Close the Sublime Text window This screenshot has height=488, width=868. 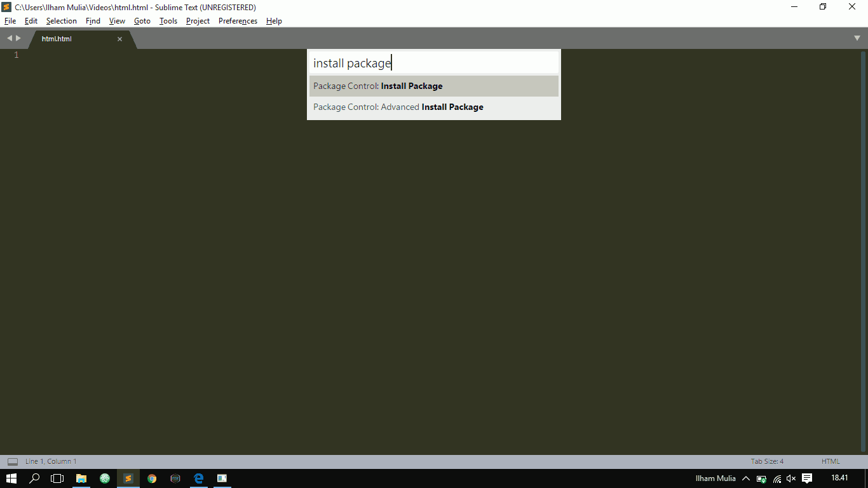pyautogui.click(x=852, y=7)
